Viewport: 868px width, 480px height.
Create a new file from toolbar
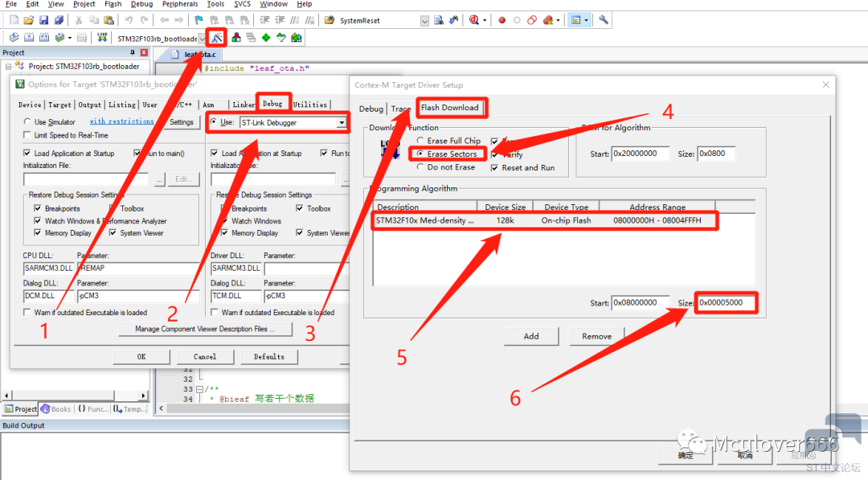click(14, 20)
